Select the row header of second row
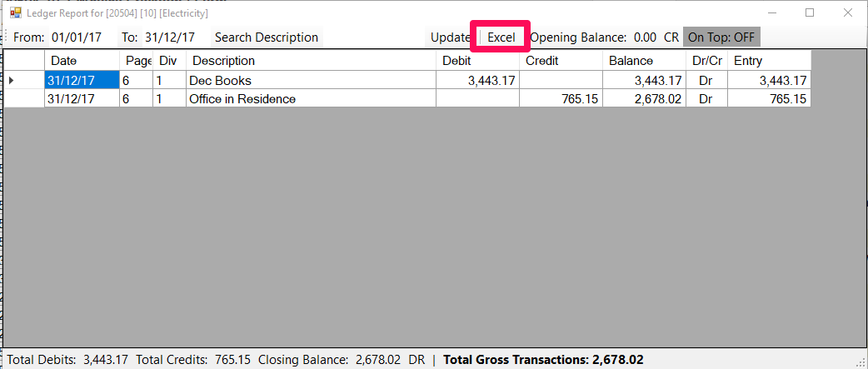 point(23,98)
